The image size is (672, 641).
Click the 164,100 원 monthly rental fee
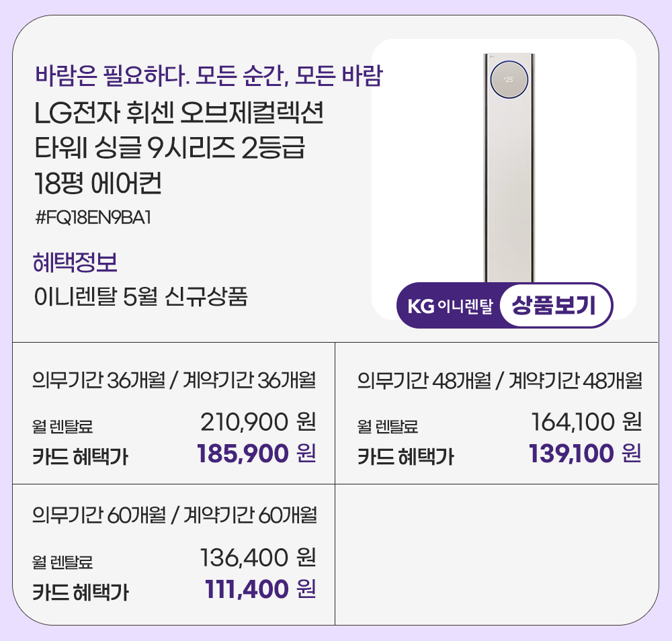coord(586,423)
